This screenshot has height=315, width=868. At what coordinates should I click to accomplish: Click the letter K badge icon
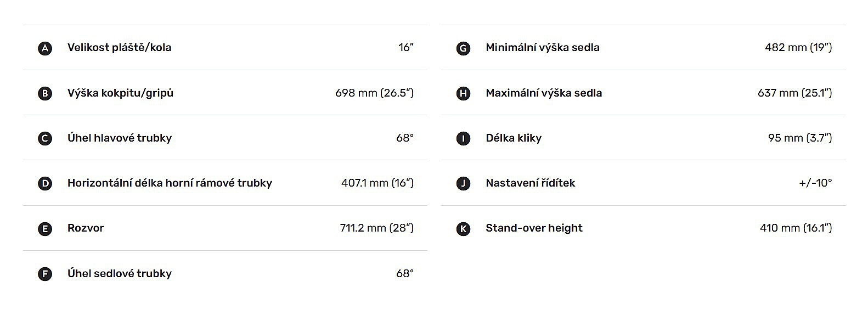(x=463, y=229)
